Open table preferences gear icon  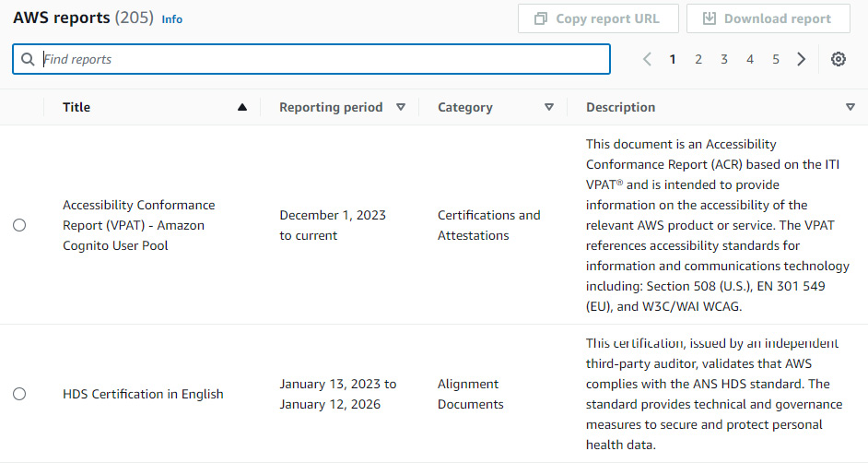pyautogui.click(x=839, y=59)
